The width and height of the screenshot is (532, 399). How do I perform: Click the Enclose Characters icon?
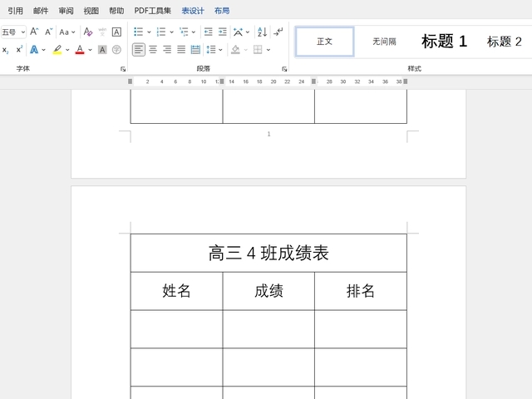116,50
